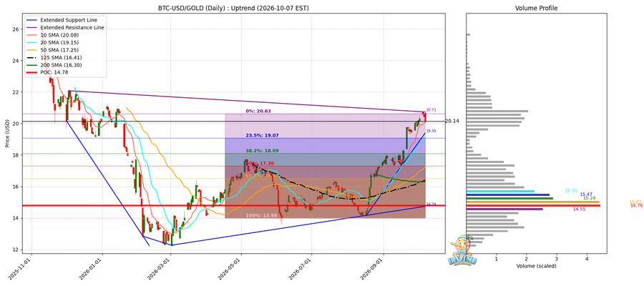
Task: Click the purple volume profile bar
Action: click(x=504, y=209)
